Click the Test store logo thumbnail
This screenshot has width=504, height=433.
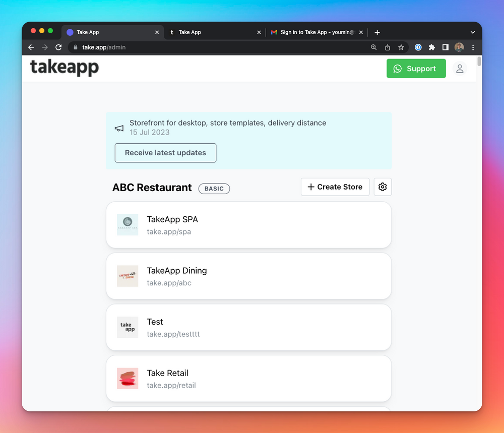tap(128, 327)
